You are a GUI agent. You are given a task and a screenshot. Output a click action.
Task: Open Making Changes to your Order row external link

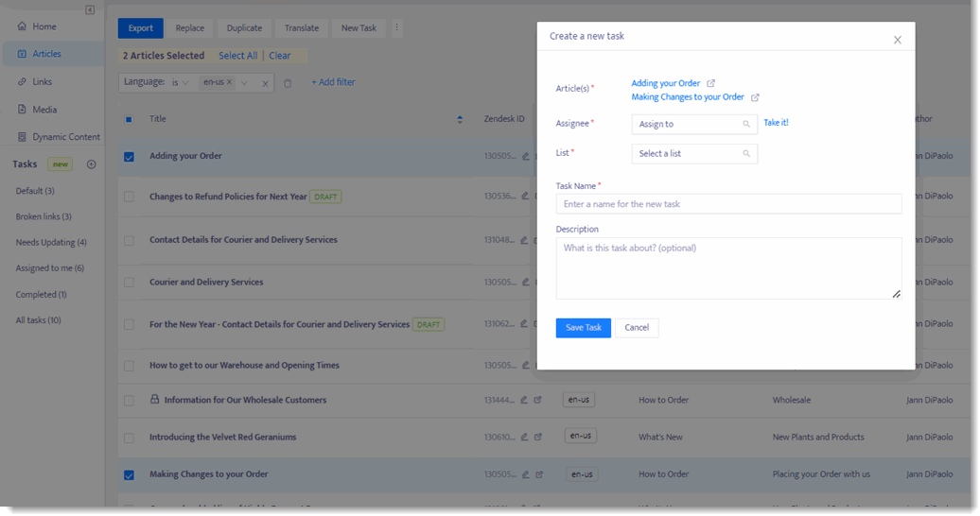(539, 474)
